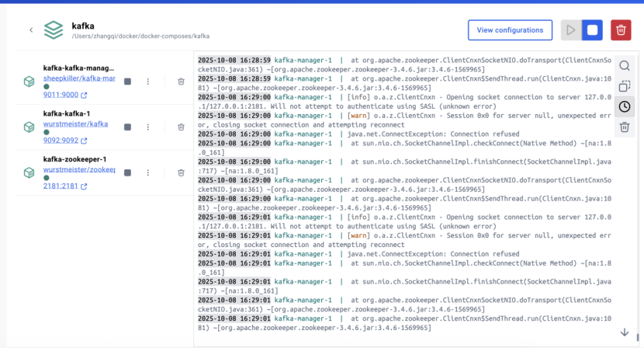Image resolution: width=644 pixels, height=348 pixels.
Task: Click the first orange 'warn' log tag
Action: [358, 116]
